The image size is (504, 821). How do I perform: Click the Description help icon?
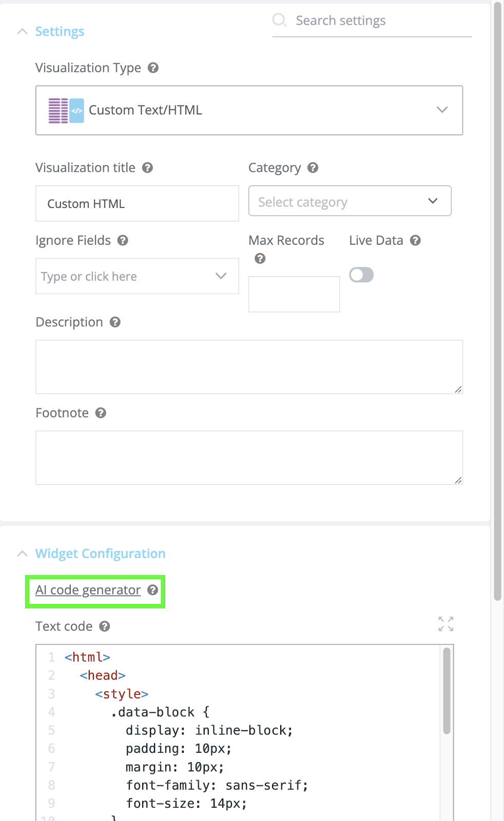[115, 322]
